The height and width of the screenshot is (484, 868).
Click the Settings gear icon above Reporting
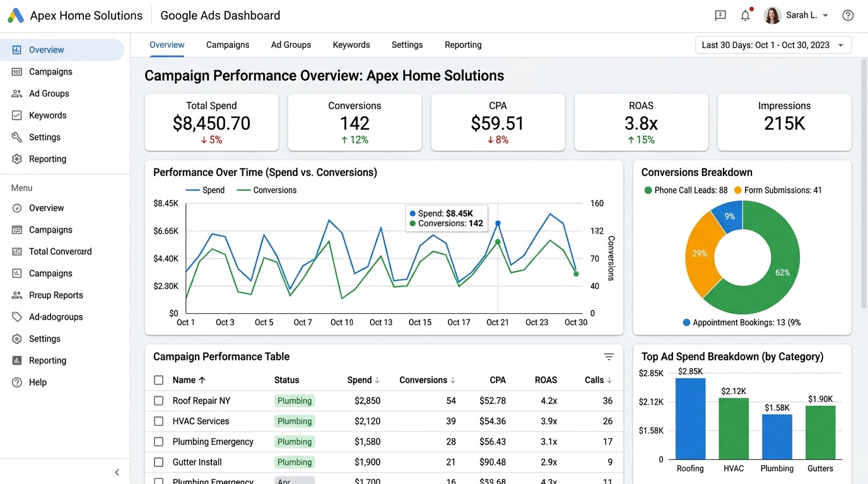(x=17, y=339)
